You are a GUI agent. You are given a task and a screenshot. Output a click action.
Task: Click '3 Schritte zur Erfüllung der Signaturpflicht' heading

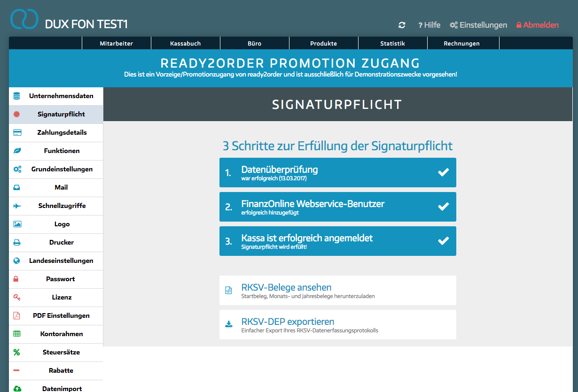pyautogui.click(x=337, y=146)
